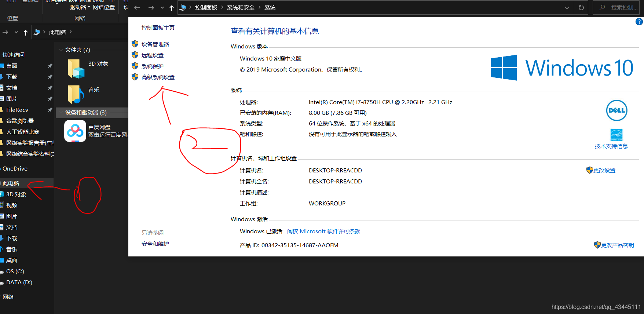Select 快速访问 in navigation pane
The height and width of the screenshot is (314, 644).
(14, 55)
